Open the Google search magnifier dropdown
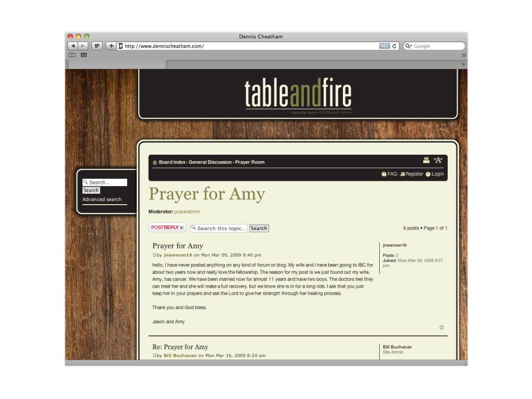Screen dimensions: 532x399 pos(408,46)
